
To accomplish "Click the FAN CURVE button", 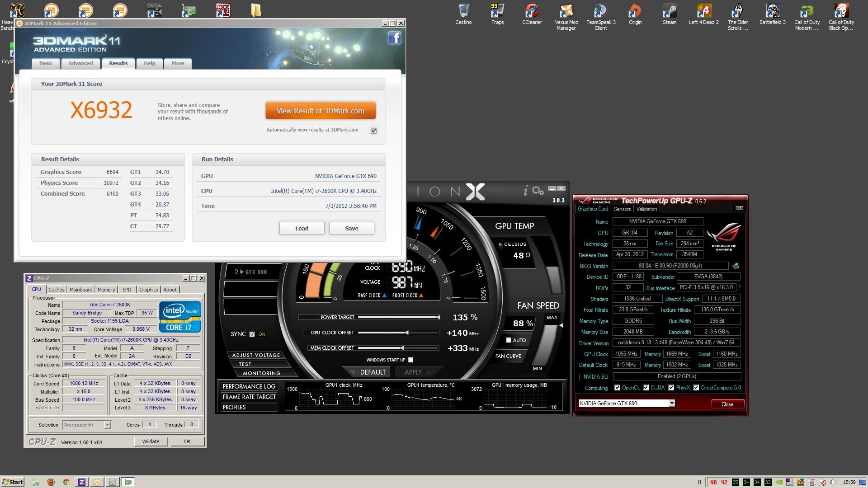I will pos(508,356).
